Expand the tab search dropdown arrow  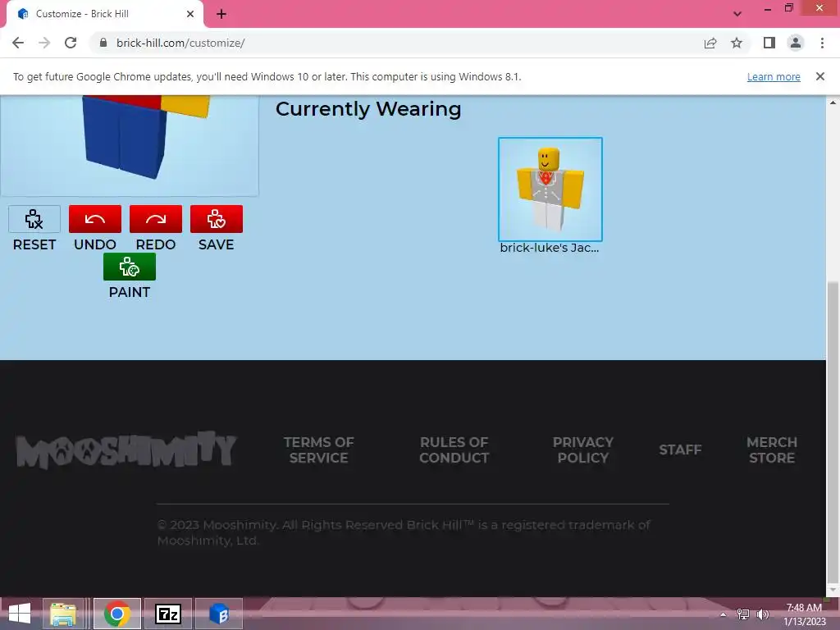pyautogui.click(x=737, y=14)
